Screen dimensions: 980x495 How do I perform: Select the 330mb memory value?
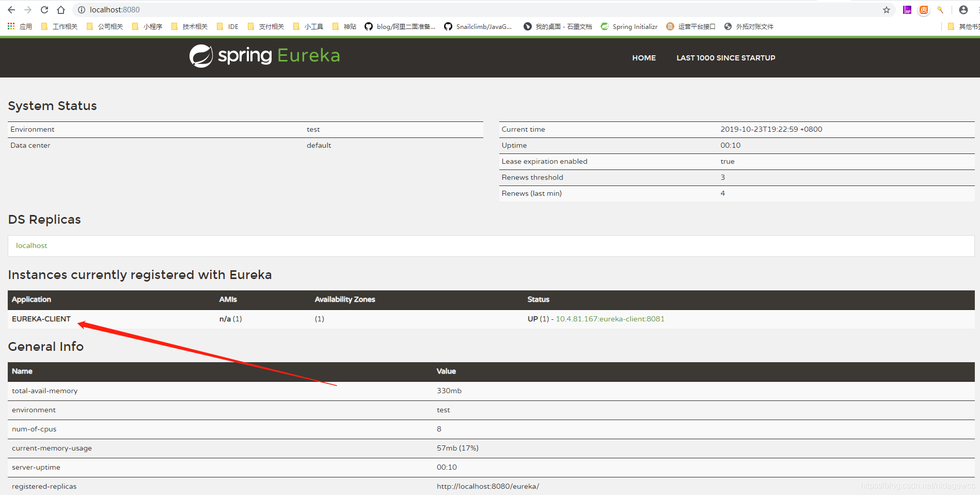449,391
